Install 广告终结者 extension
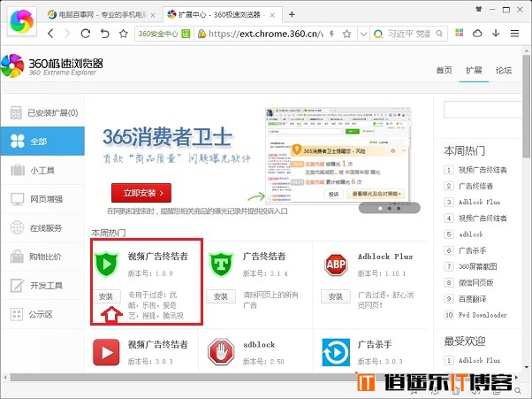 (x=221, y=296)
